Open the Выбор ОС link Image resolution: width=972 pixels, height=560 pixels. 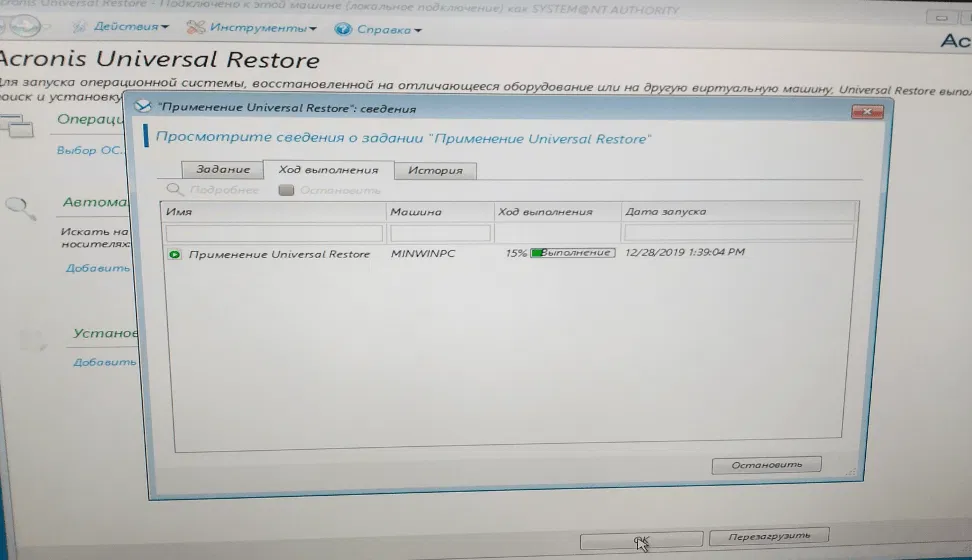90,150
